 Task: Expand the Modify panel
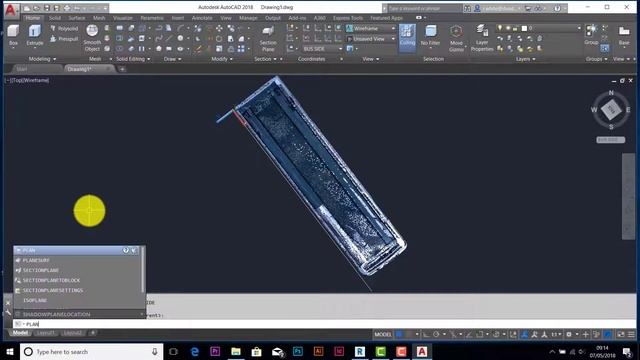(222, 59)
